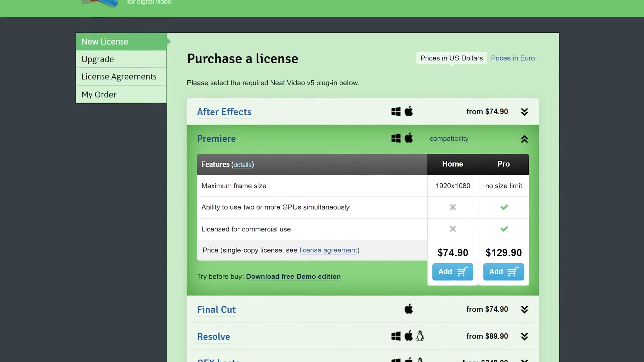
Task: Click the $74.90 Home price
Action: tap(453, 253)
